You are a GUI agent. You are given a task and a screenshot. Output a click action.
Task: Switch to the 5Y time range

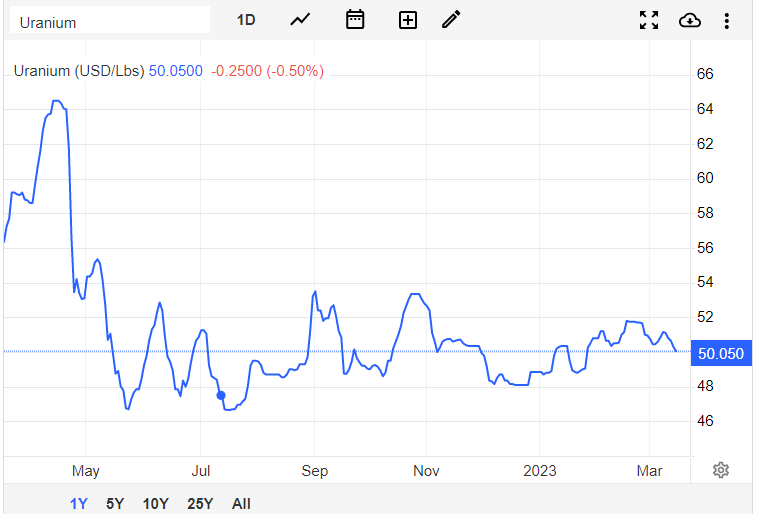115,504
